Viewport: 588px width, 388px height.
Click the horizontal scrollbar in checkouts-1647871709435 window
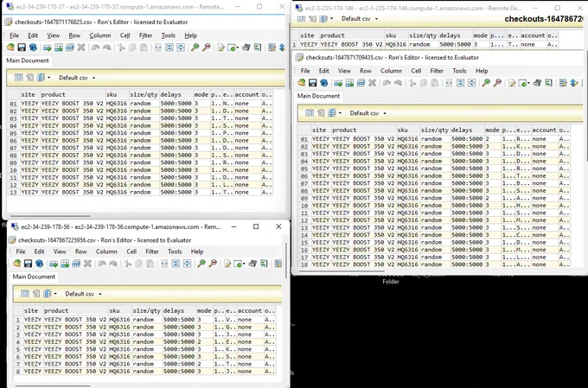tap(342, 270)
